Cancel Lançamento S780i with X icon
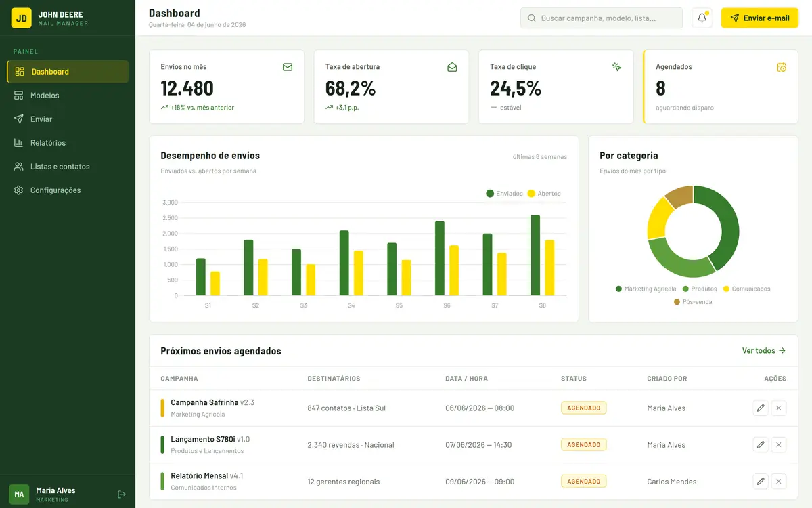 click(x=779, y=444)
